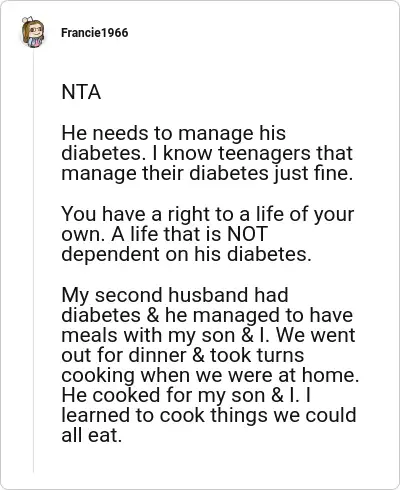This screenshot has height=490, width=400.
Task: Click the word 'teenagers' in first paragraph
Action: coord(265,154)
